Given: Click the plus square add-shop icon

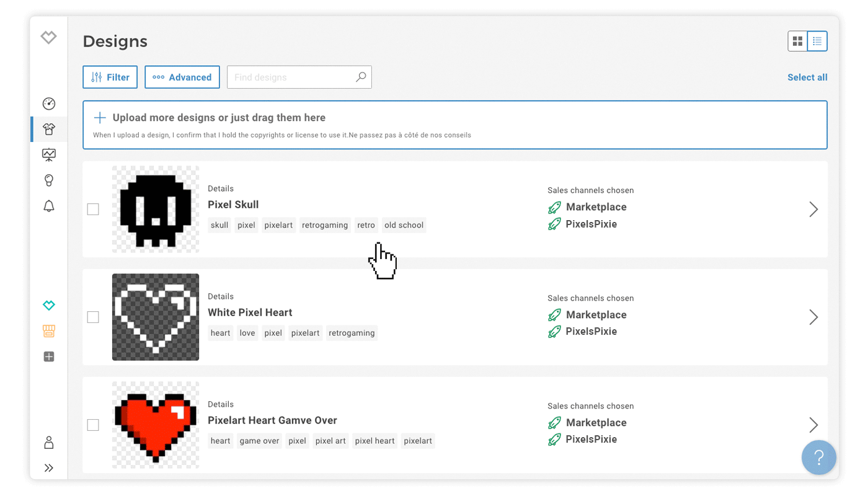Looking at the screenshot, I should click(x=49, y=356).
